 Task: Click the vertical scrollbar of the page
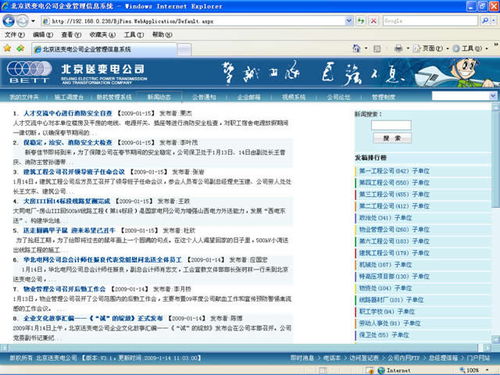pos(496,223)
